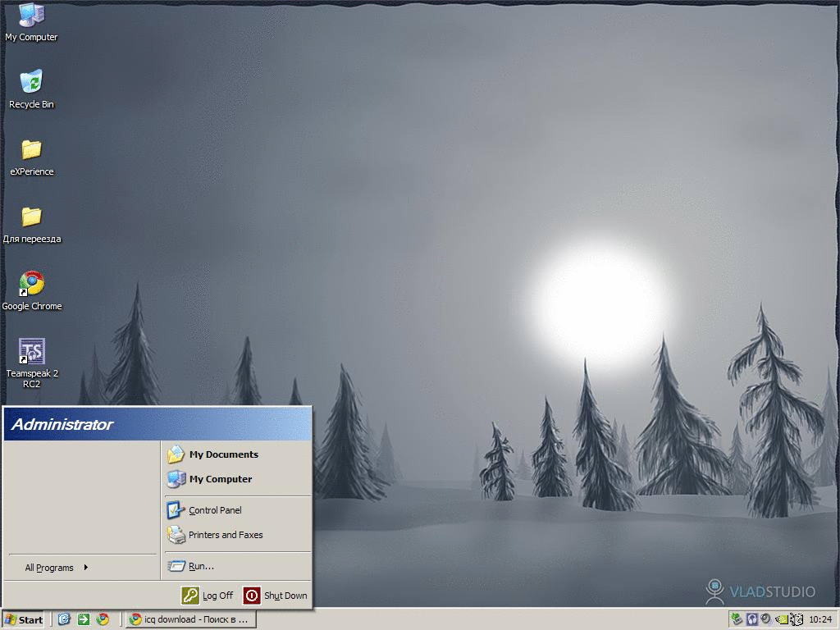Click the Safely Remove Hardware tray icon

pos(737,619)
